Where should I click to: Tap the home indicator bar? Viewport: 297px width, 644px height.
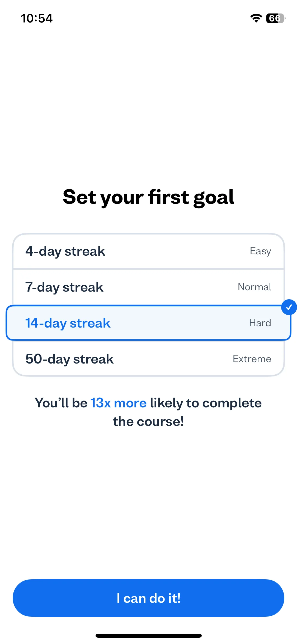[148, 636]
